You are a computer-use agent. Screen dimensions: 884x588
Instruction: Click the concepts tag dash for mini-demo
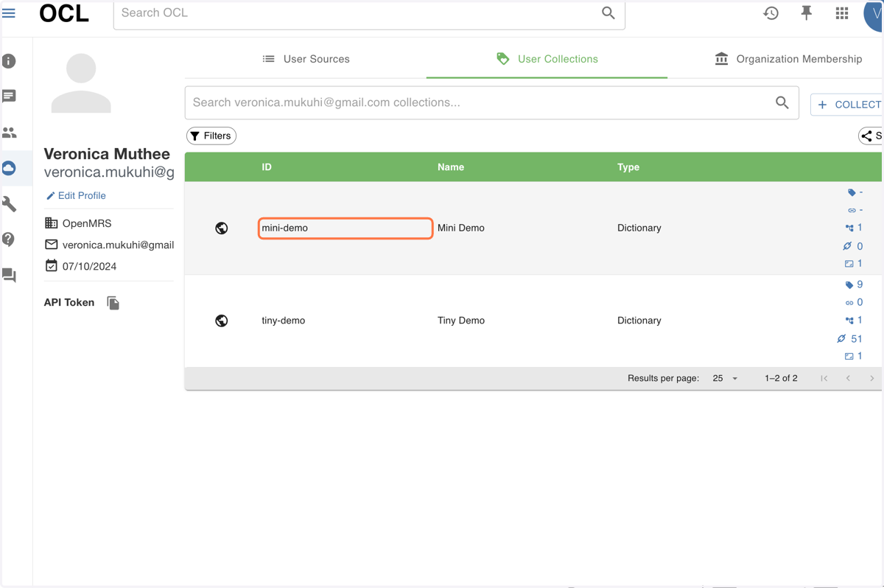pos(855,192)
